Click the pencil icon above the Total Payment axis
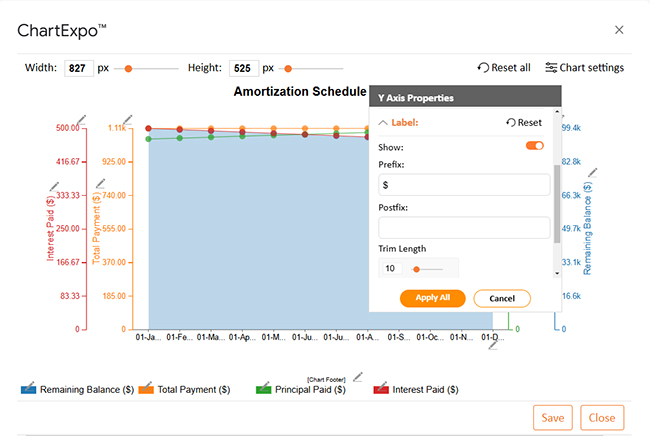The image size is (650, 448). [x=99, y=183]
